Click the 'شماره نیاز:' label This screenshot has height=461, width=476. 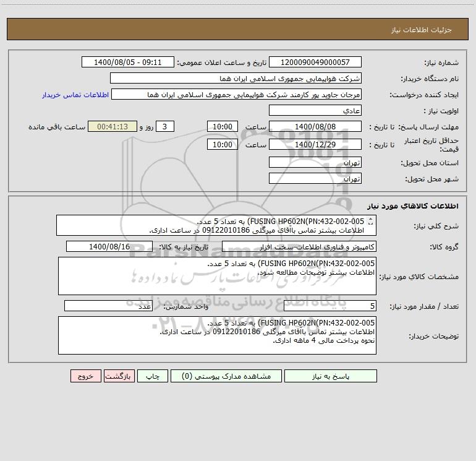441,62
